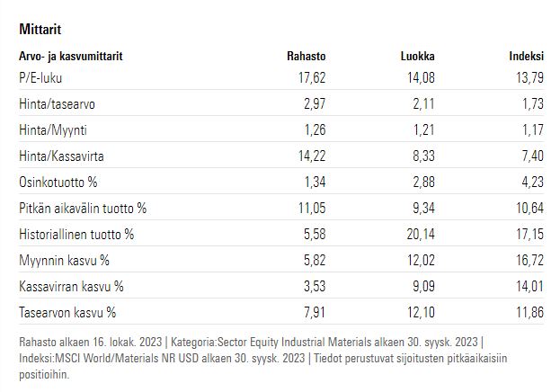The width and height of the screenshot is (560, 392).
Task: Click Tasearvon kasvu % row label
Action: pyautogui.click(x=67, y=313)
